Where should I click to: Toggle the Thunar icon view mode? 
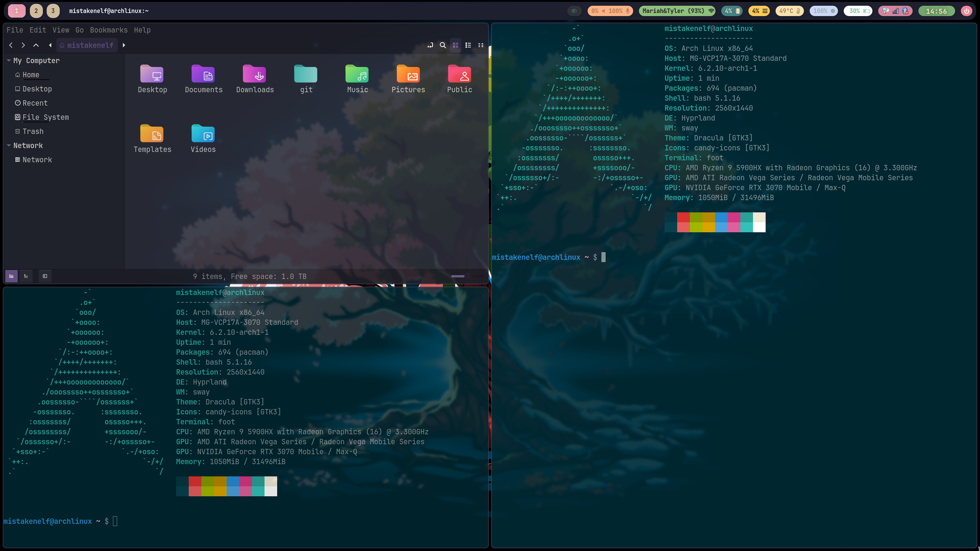455,45
